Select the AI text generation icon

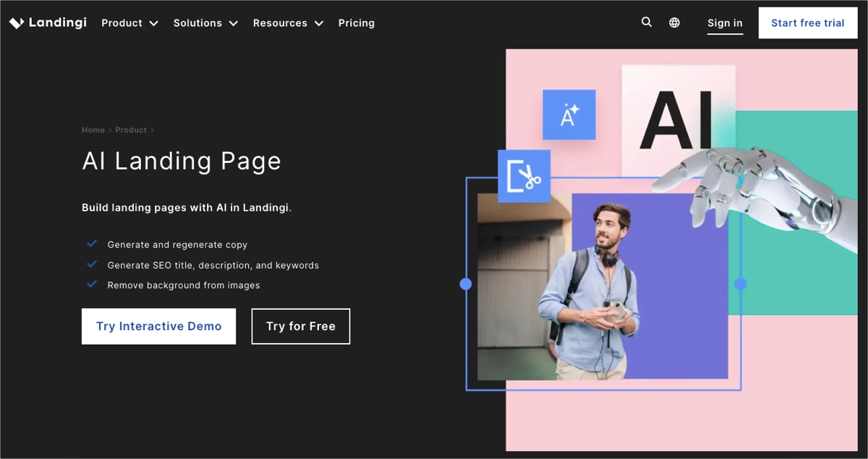pos(569,114)
